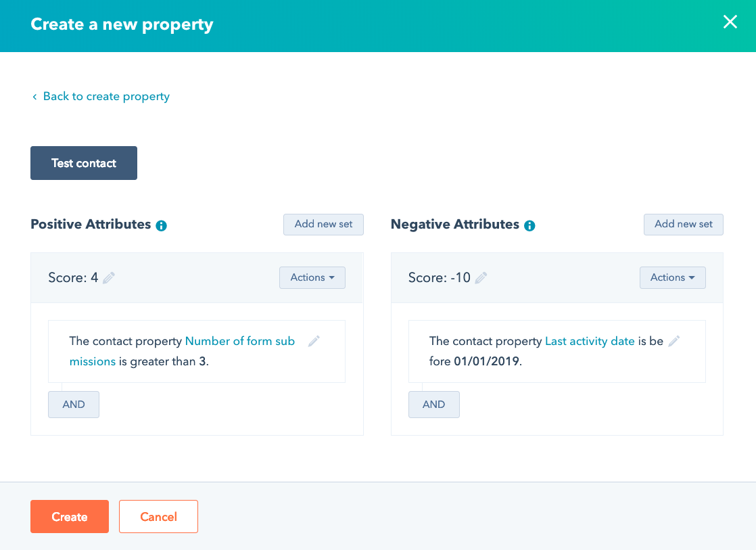Cancel property creation
The image size is (756, 550).
(158, 517)
